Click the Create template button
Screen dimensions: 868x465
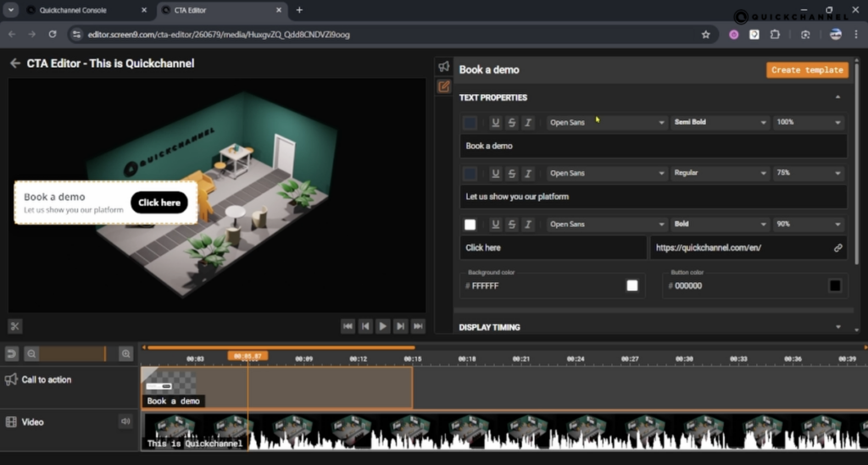point(807,70)
